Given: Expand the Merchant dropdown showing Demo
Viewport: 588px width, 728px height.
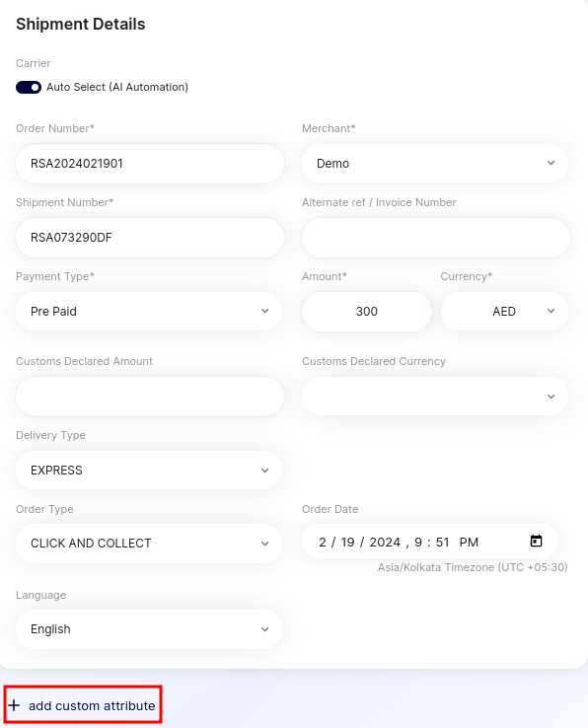Looking at the screenshot, I should coord(435,164).
